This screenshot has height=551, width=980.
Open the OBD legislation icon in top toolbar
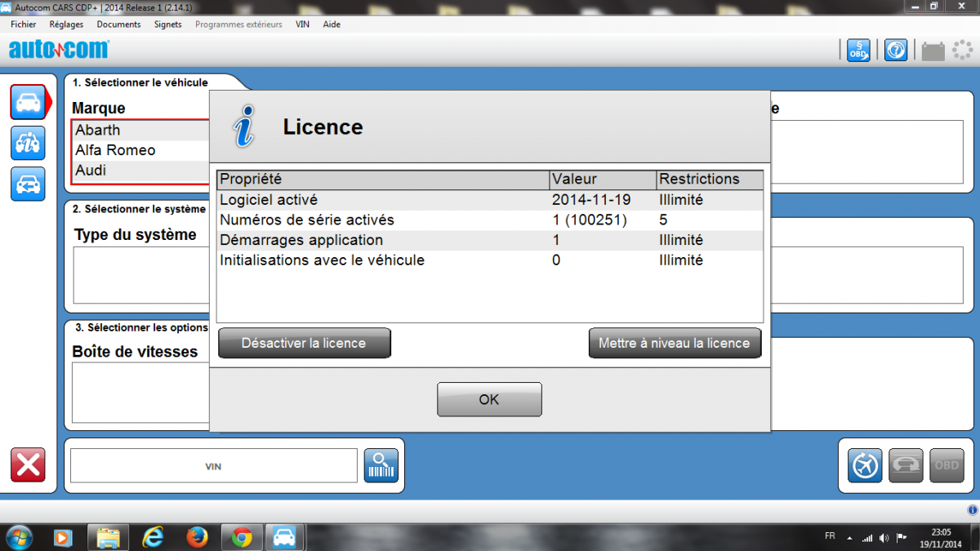click(x=858, y=51)
